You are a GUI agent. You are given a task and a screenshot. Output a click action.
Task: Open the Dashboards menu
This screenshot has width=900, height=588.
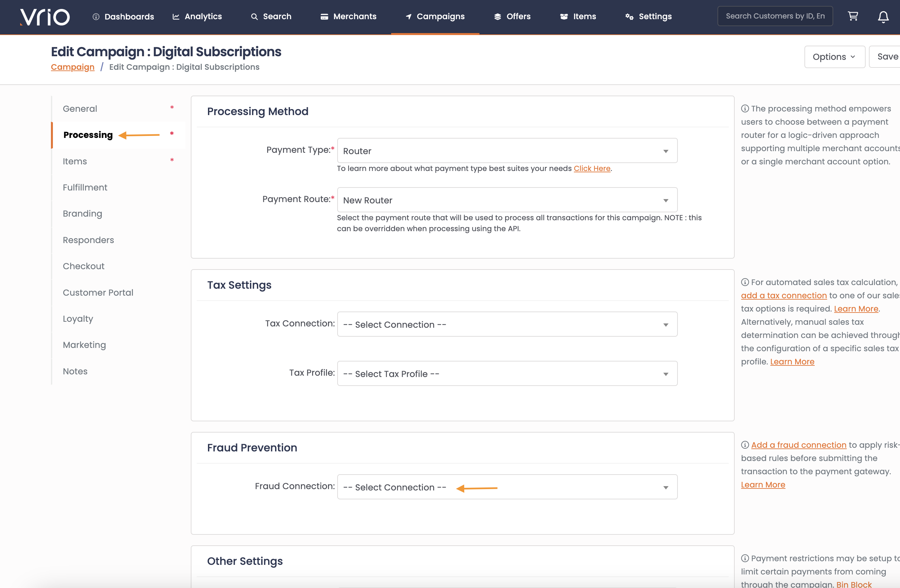pyautogui.click(x=123, y=16)
